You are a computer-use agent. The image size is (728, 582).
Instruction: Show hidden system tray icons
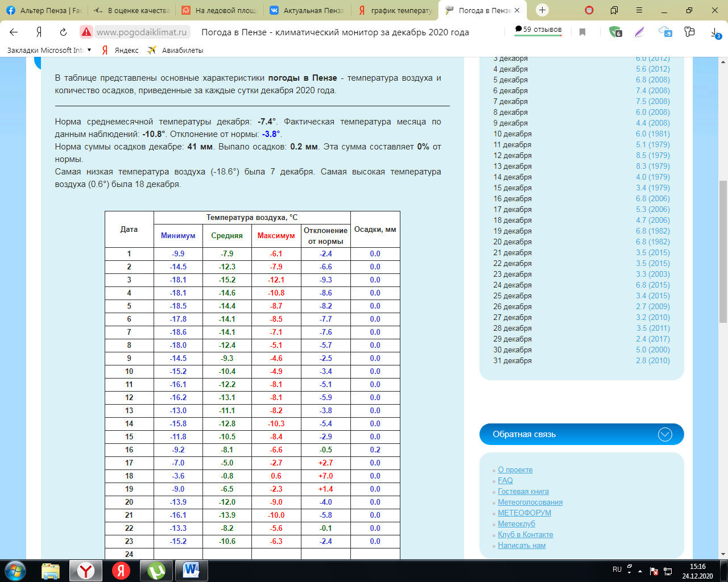(640, 571)
